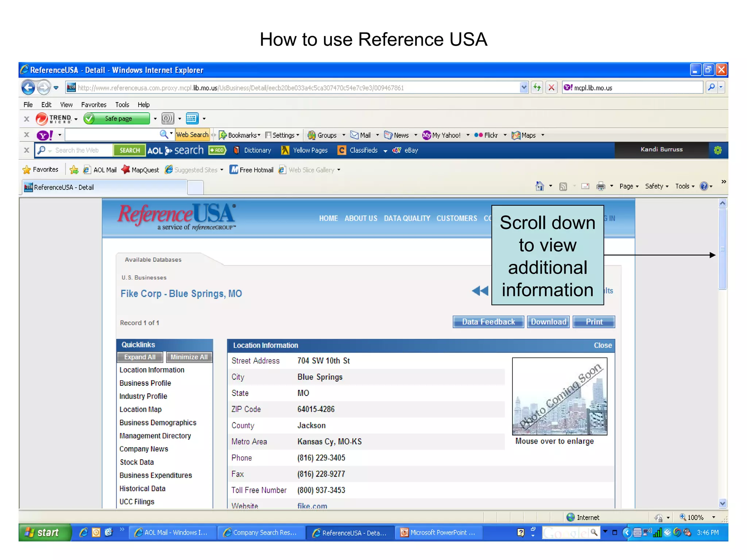Click AOL toolbar Classifieds icon
Screen dimensions: 747x560
tap(342, 150)
